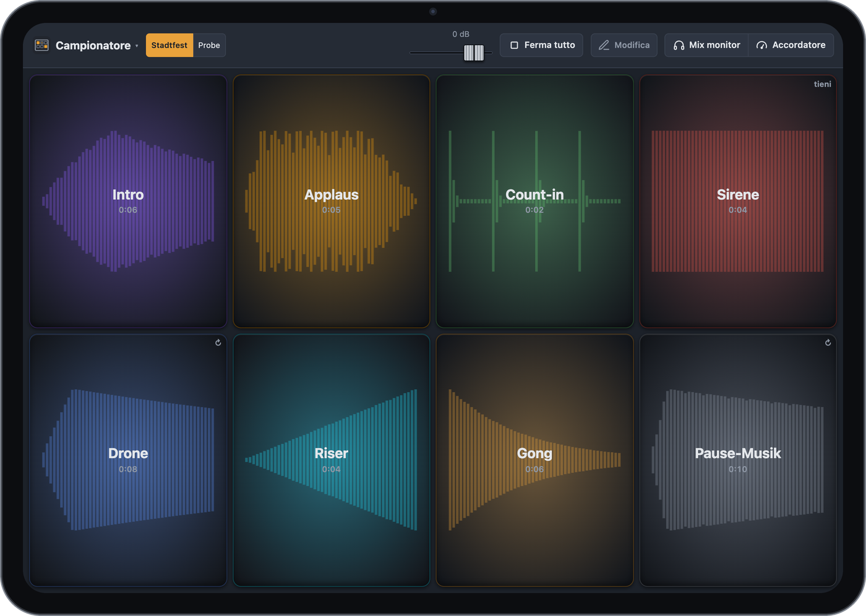This screenshot has height=616, width=866.
Task: Click the loop icon on the Pause-Musik pad
Action: click(x=828, y=343)
